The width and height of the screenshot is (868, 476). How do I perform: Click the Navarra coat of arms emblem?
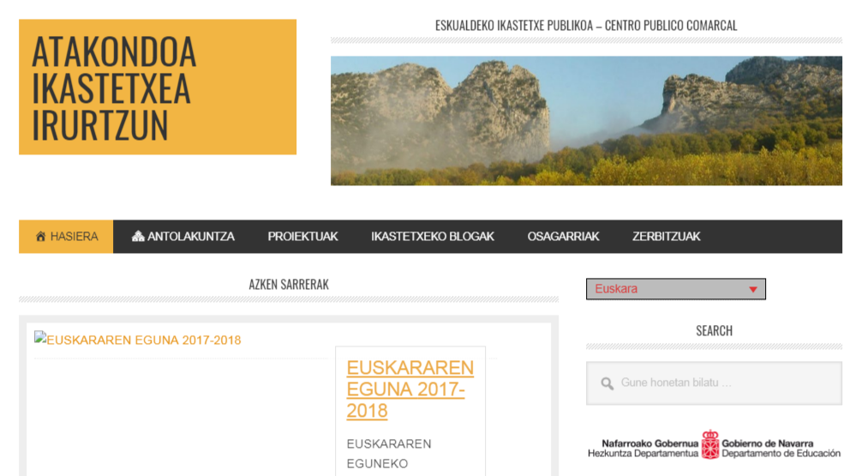(x=710, y=444)
